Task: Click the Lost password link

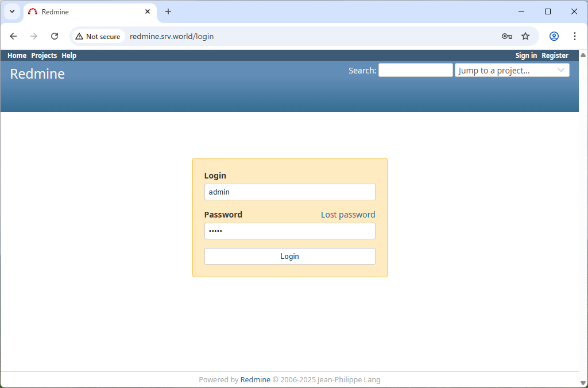Action: click(347, 215)
